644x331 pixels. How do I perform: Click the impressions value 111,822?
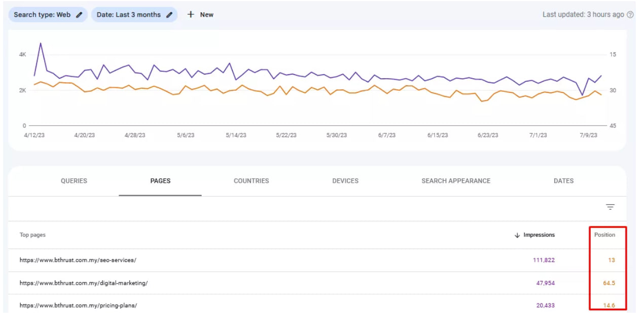click(544, 260)
